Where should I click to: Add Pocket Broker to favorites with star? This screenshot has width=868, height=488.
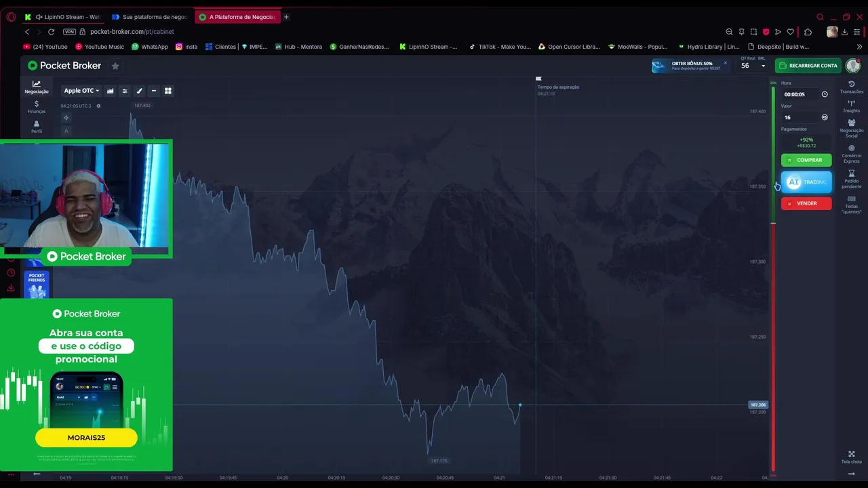[x=115, y=66]
